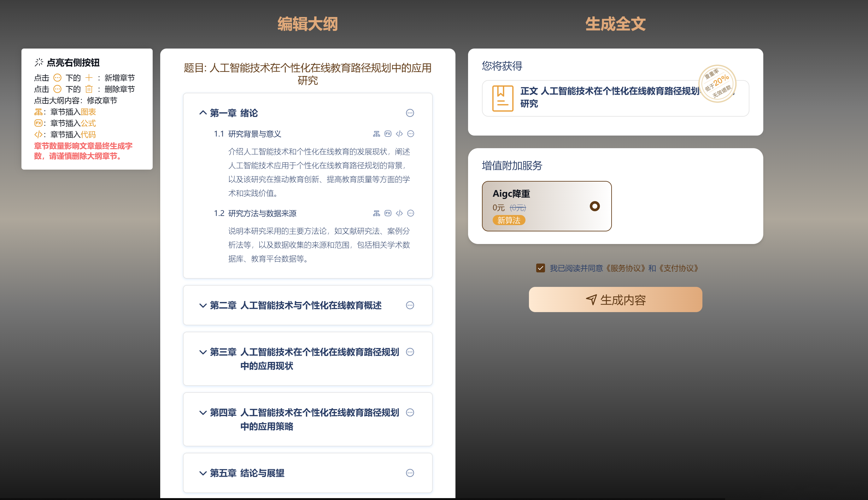Open more options for section 1.1
Screen dimensions: 868x500
pyautogui.click(x=410, y=134)
